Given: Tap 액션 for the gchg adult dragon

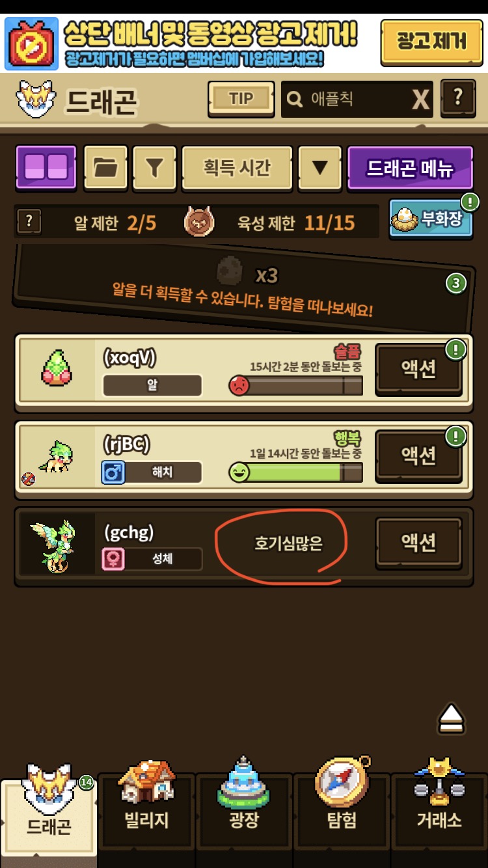Looking at the screenshot, I should 418,542.
